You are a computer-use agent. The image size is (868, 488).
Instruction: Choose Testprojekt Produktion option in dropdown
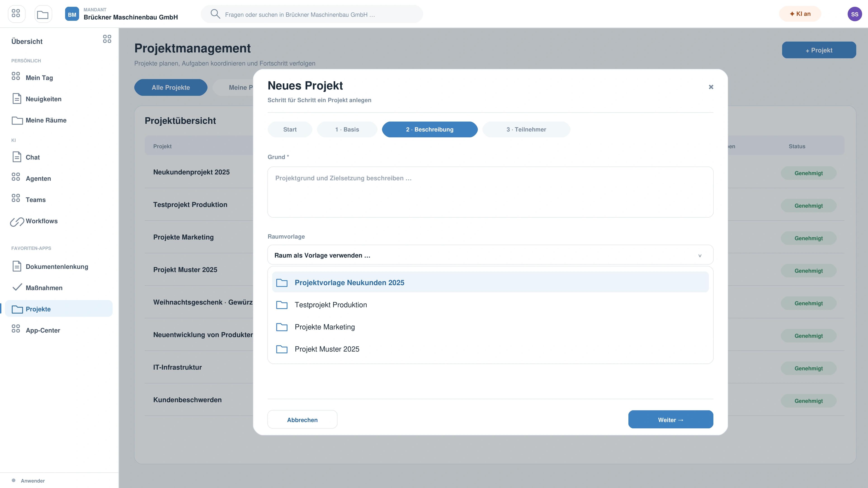[490, 305]
